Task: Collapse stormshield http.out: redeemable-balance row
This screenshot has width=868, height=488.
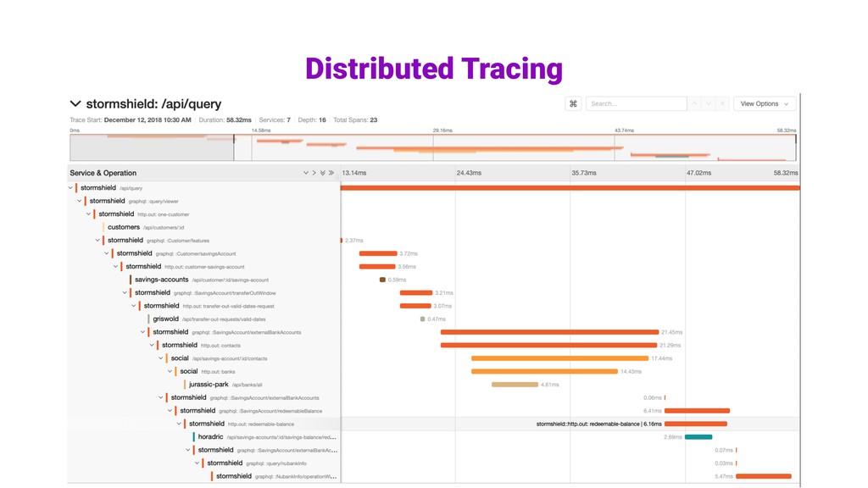Action: point(179,424)
